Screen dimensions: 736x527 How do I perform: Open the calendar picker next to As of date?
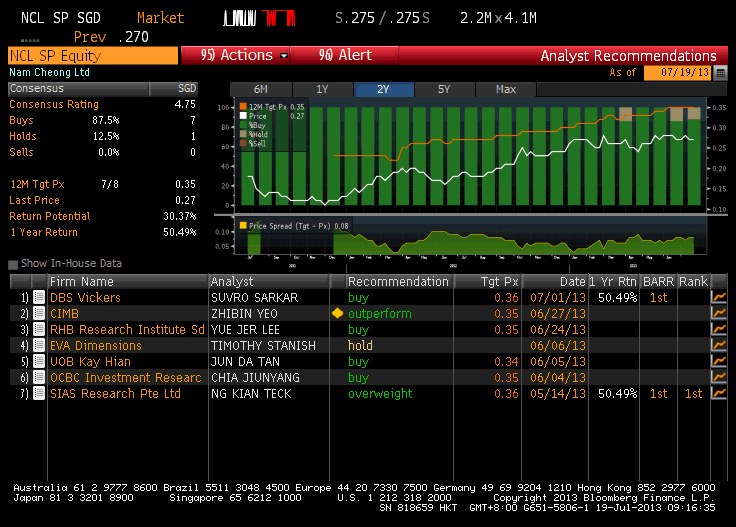pyautogui.click(x=720, y=73)
